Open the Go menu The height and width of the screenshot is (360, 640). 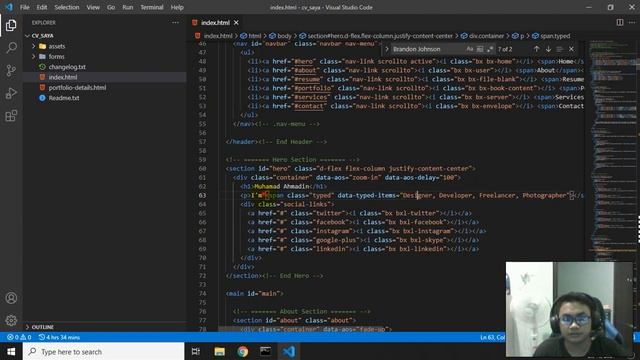[x=111, y=7]
